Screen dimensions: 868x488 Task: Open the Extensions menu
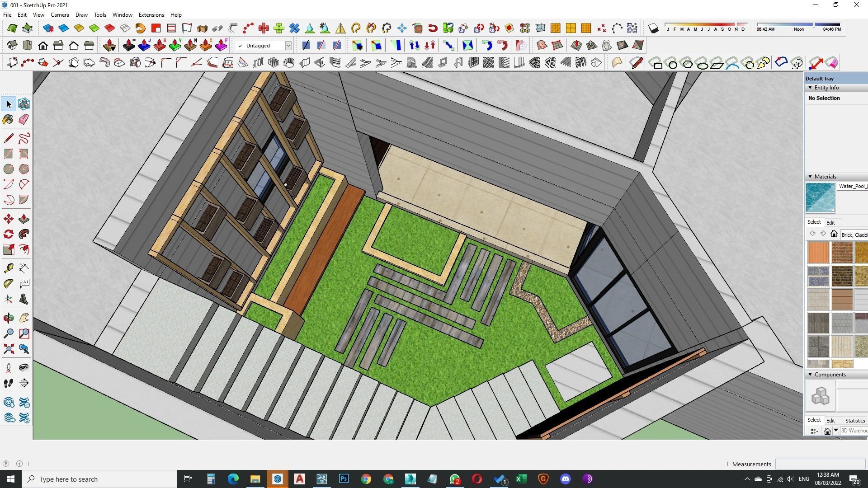(x=151, y=15)
